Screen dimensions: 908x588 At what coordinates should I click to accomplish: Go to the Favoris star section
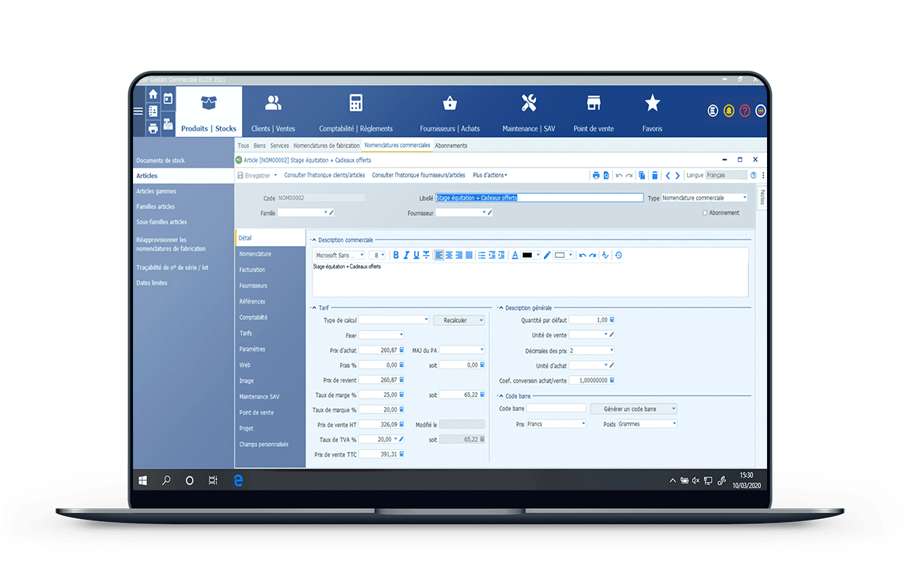(652, 112)
